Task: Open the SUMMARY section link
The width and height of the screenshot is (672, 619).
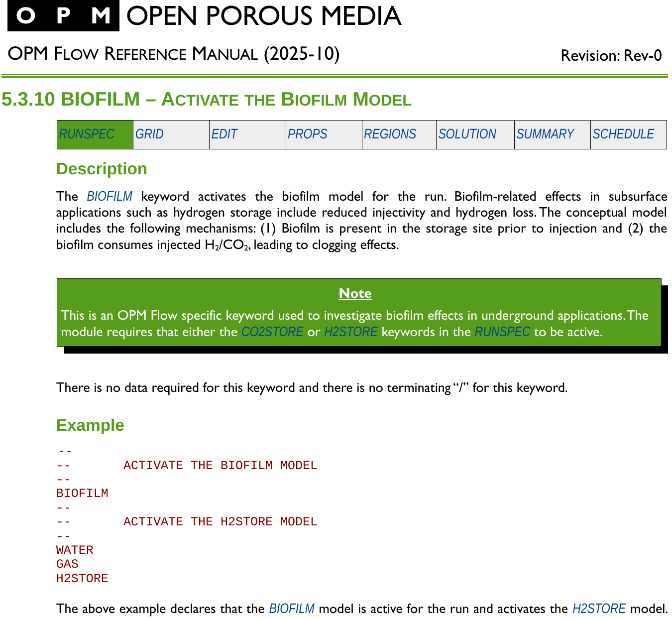Action: [545, 134]
